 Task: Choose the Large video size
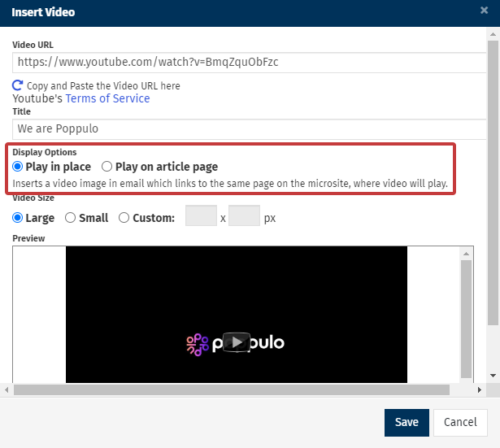point(18,218)
